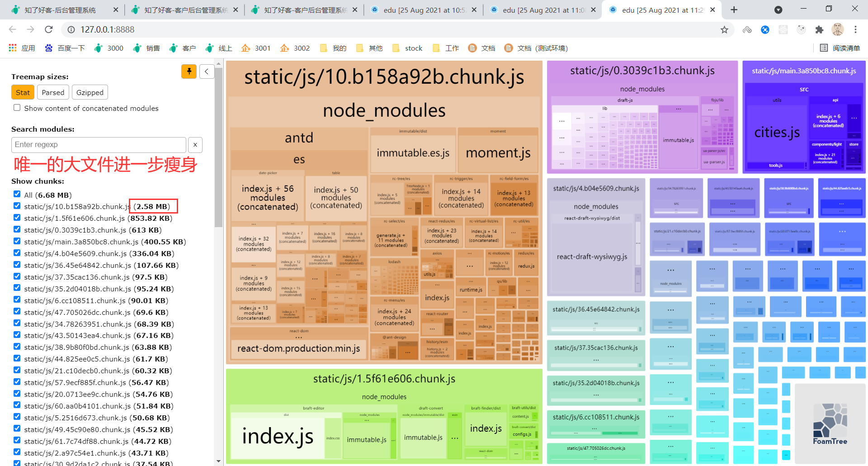
Task: Close the active edu 11:2 tab
Action: (x=712, y=10)
